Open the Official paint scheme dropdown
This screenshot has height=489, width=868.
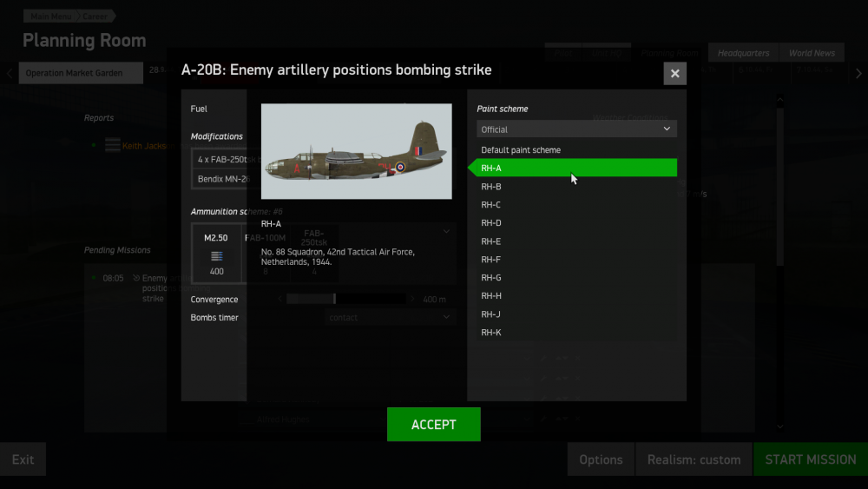coord(576,129)
